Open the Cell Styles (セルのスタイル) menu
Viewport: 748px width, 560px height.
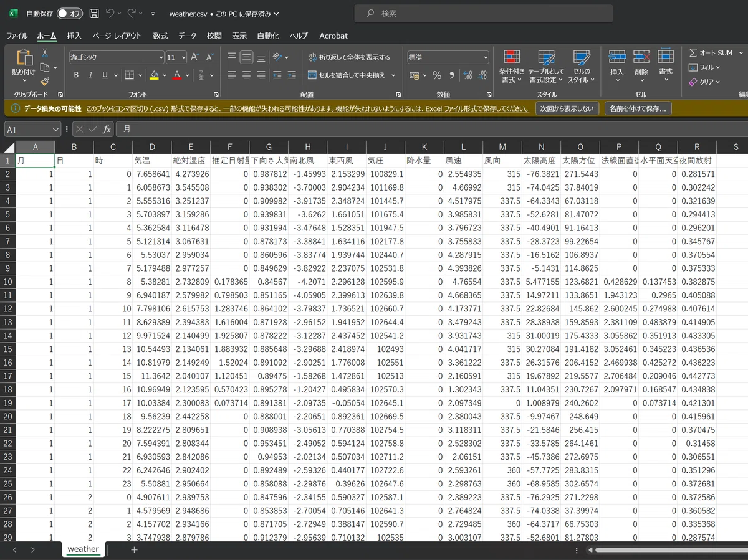tap(582, 67)
